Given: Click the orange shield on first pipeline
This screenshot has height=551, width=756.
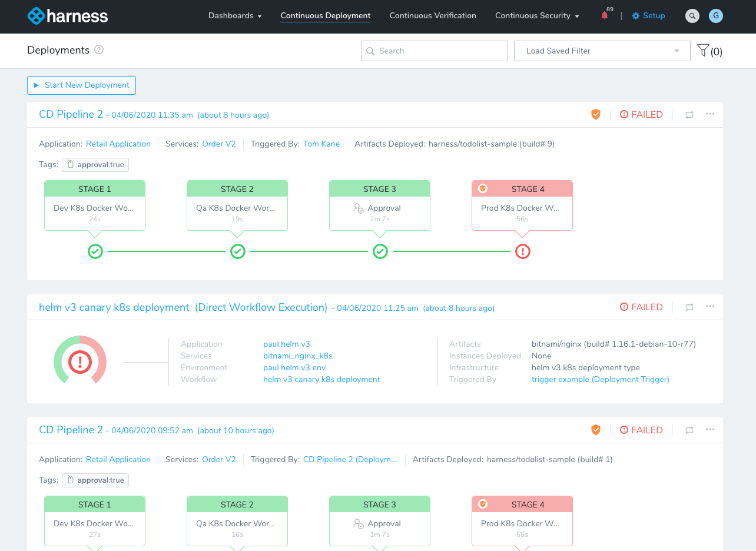Looking at the screenshot, I should [x=596, y=115].
